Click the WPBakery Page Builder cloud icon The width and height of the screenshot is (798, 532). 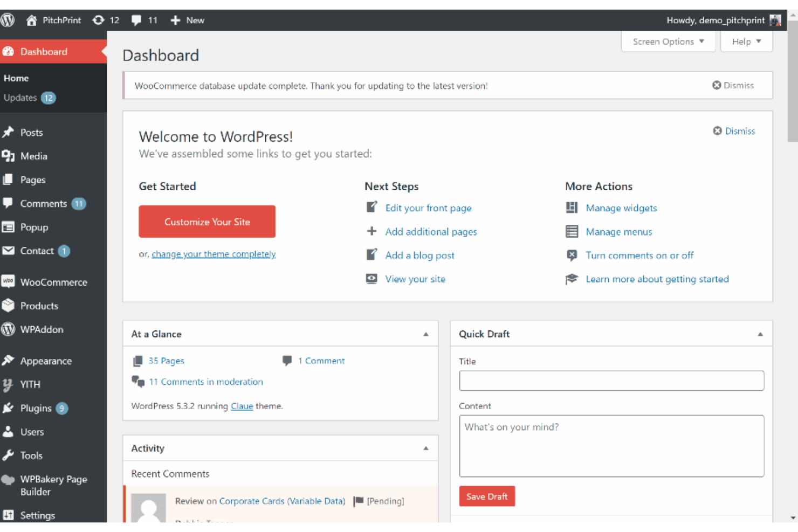click(8, 480)
